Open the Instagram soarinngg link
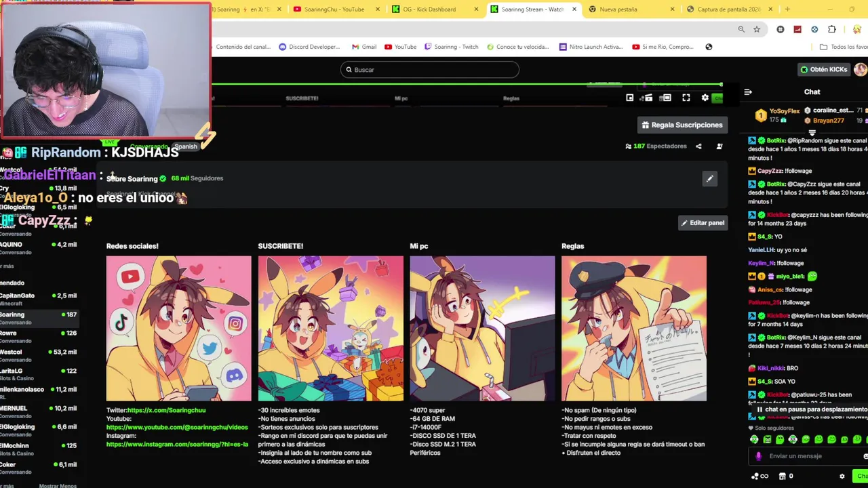Image resolution: width=868 pixels, height=488 pixels. click(177, 445)
